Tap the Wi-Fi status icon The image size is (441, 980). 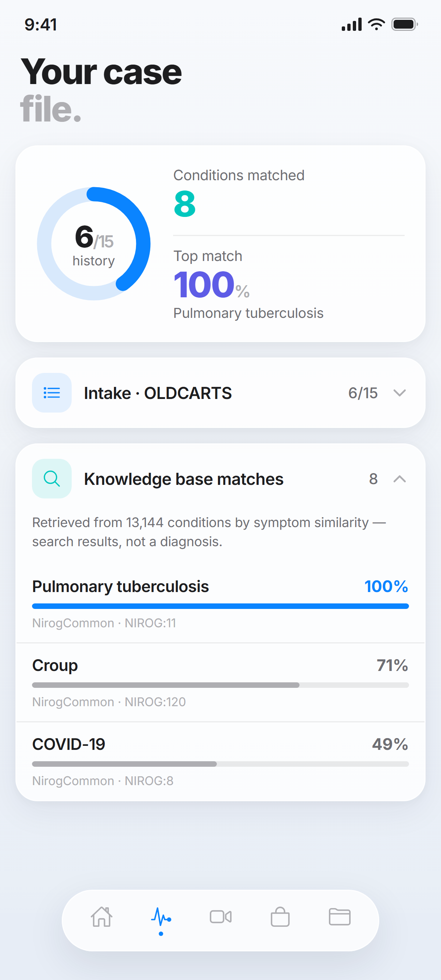376,24
